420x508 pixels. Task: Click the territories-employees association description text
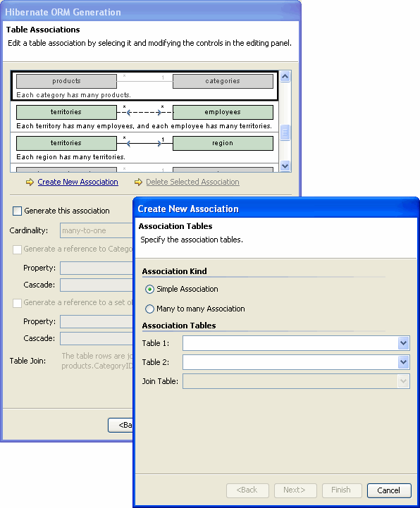click(144, 126)
